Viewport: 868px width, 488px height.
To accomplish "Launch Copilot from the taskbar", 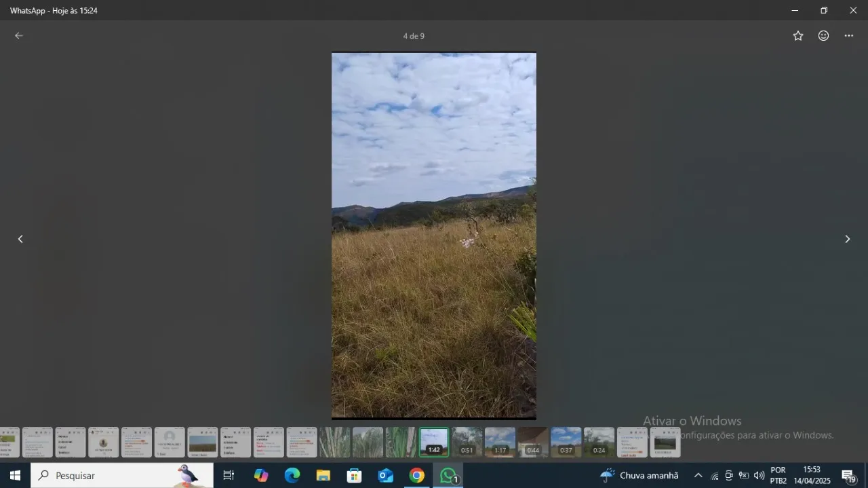I will pyautogui.click(x=261, y=476).
